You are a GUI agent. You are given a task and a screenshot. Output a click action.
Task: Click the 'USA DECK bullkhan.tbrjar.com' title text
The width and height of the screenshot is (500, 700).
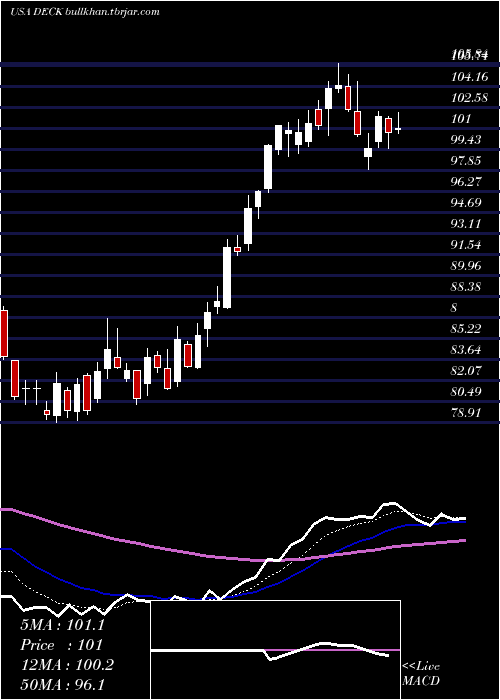(85, 12)
